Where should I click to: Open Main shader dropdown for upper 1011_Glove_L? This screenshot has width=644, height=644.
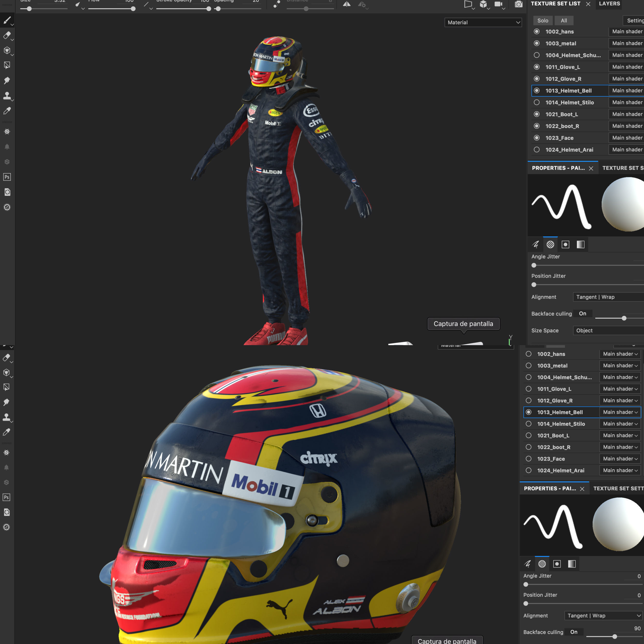(x=626, y=67)
